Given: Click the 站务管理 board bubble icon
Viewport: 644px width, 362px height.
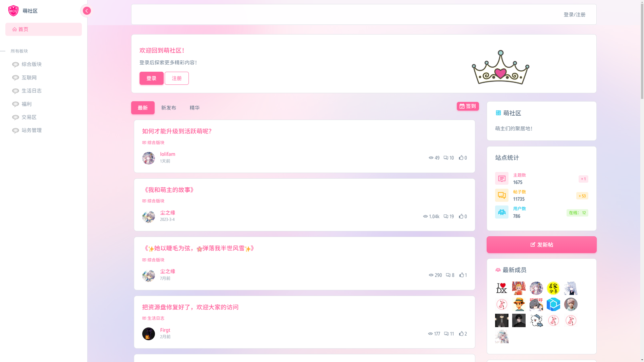Looking at the screenshot, I should [15, 131].
